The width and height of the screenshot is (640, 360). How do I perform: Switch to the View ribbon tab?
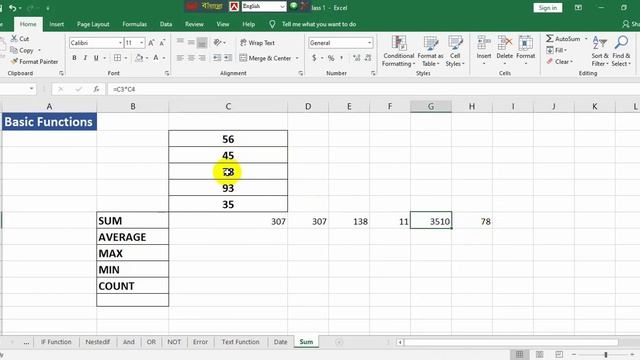point(222,24)
